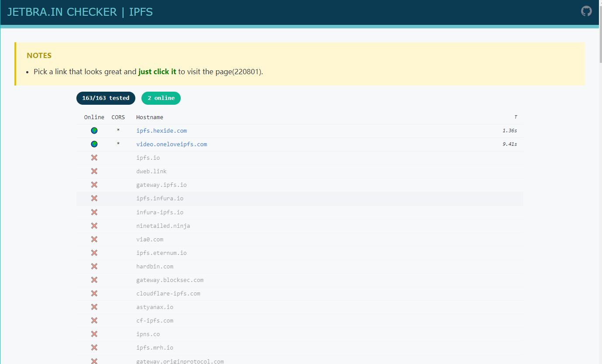
Task: Click the Online column header
Action: click(x=94, y=117)
